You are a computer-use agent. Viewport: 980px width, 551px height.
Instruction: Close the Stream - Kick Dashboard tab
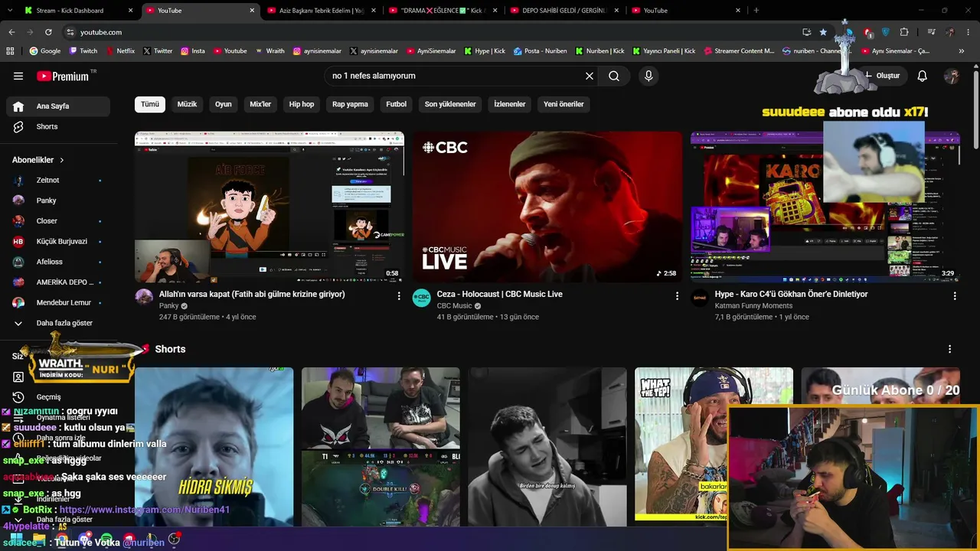[131, 10]
